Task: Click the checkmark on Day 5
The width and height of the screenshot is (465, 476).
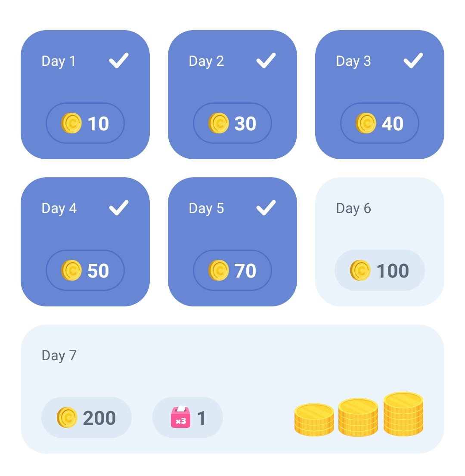Action: 266,208
